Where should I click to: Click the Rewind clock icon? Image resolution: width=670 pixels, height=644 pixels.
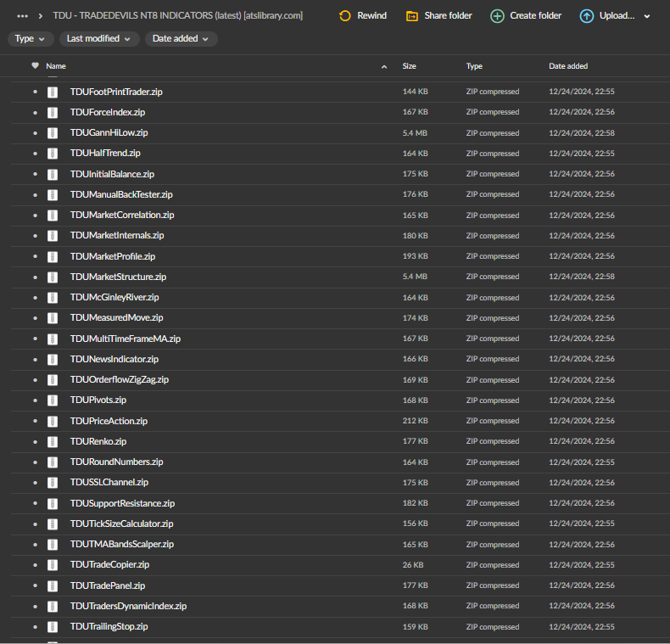pos(344,15)
